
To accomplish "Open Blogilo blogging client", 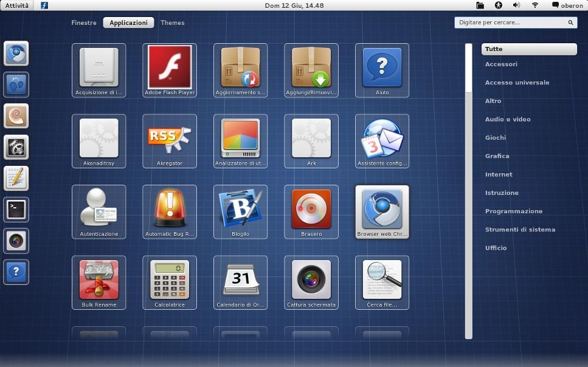I will click(x=240, y=212).
